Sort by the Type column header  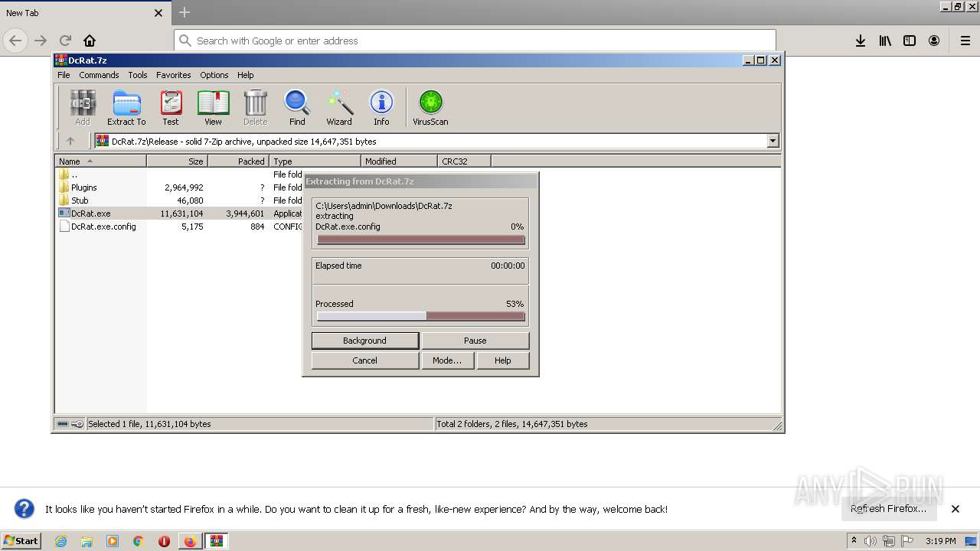[315, 161]
